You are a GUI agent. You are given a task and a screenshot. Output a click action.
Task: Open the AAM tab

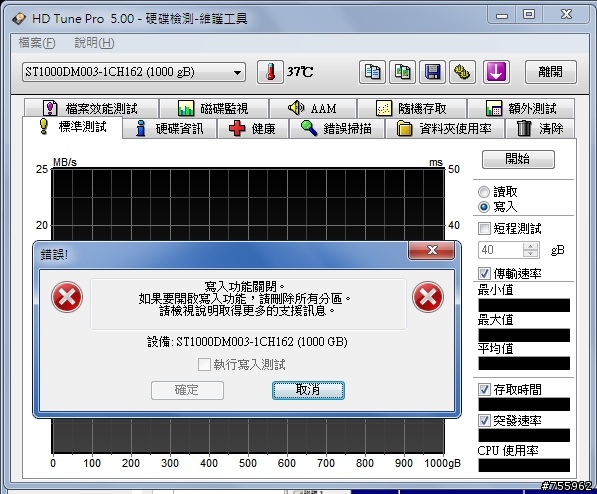(x=313, y=109)
